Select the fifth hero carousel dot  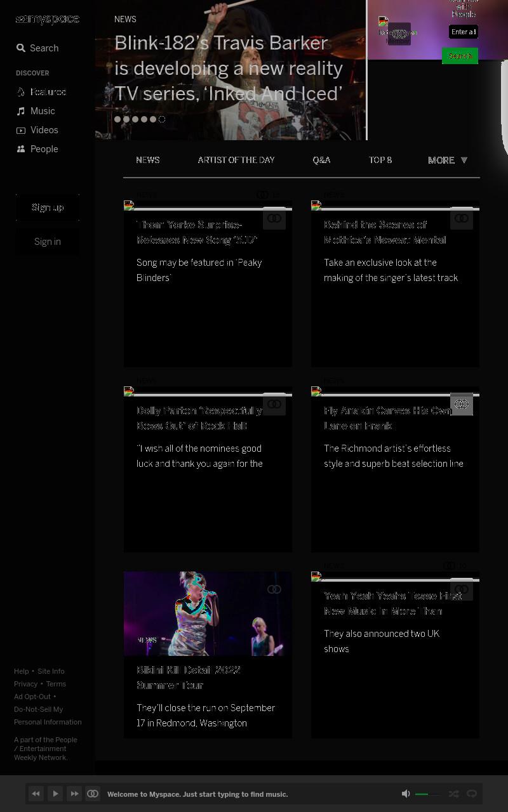coord(153,119)
